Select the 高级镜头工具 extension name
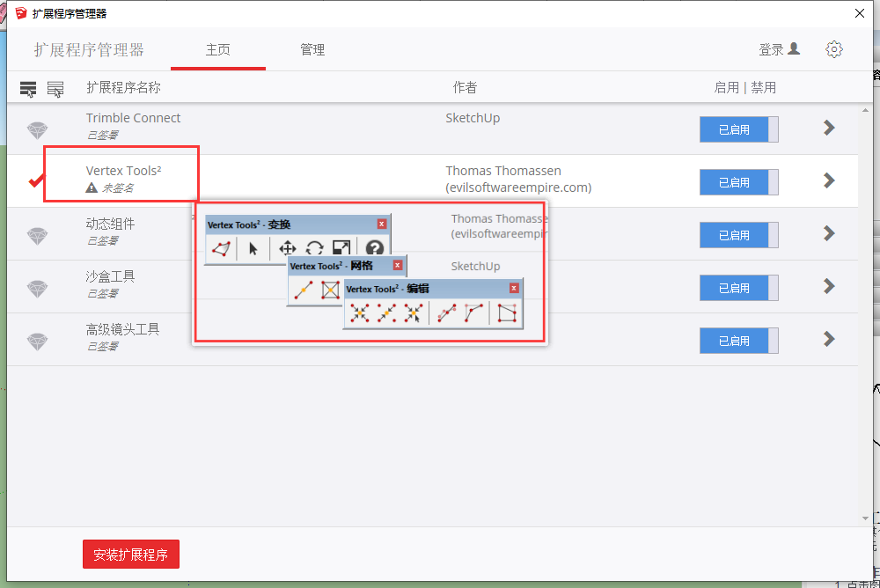880x588 pixels. 122,329
